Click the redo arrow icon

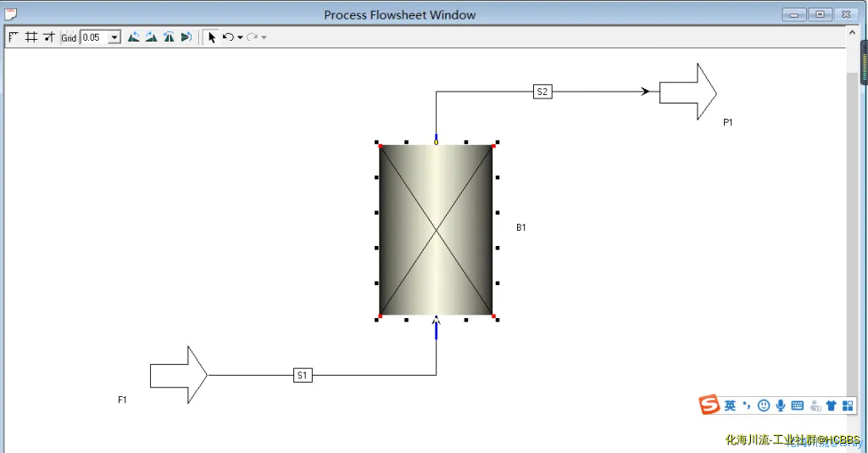coord(252,37)
